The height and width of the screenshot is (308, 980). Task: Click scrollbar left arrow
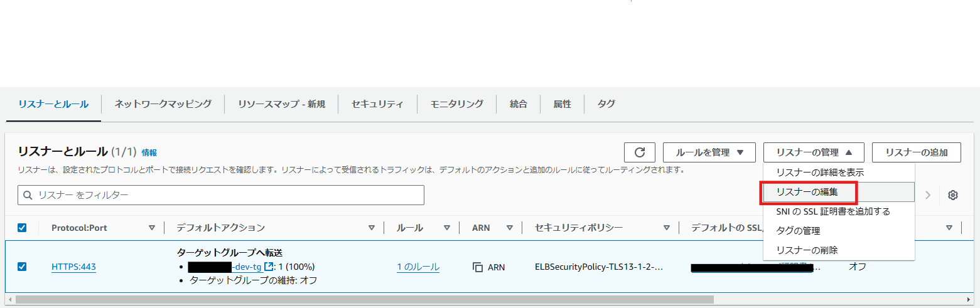10,300
